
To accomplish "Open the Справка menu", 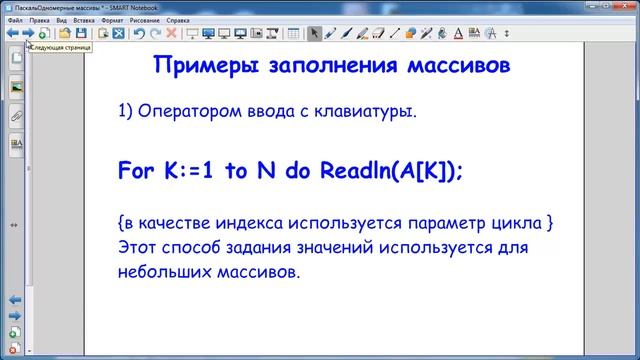I will (178, 20).
